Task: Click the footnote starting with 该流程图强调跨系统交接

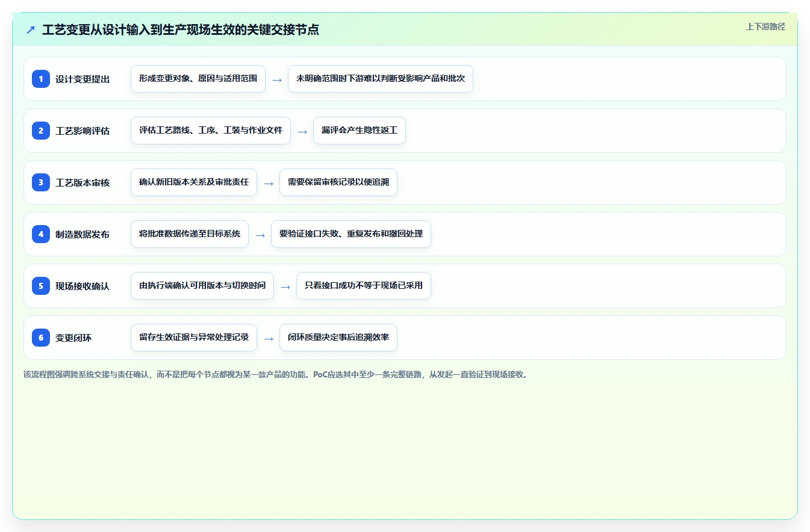Action: (276, 374)
